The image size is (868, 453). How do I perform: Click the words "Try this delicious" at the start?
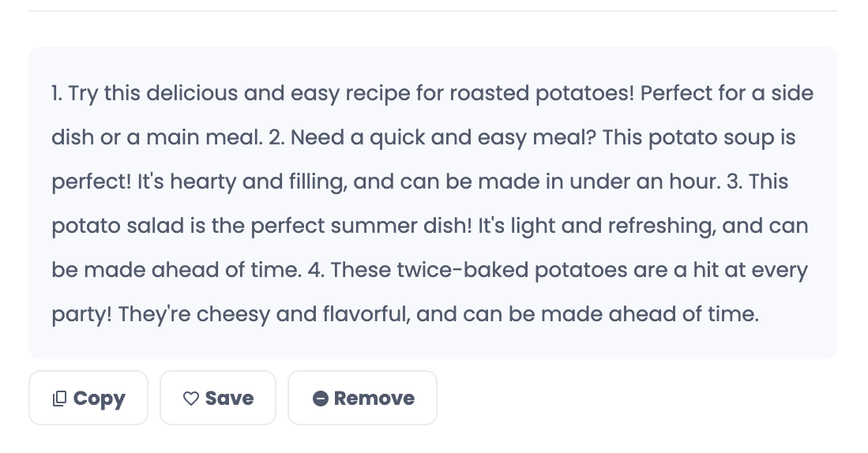152,94
